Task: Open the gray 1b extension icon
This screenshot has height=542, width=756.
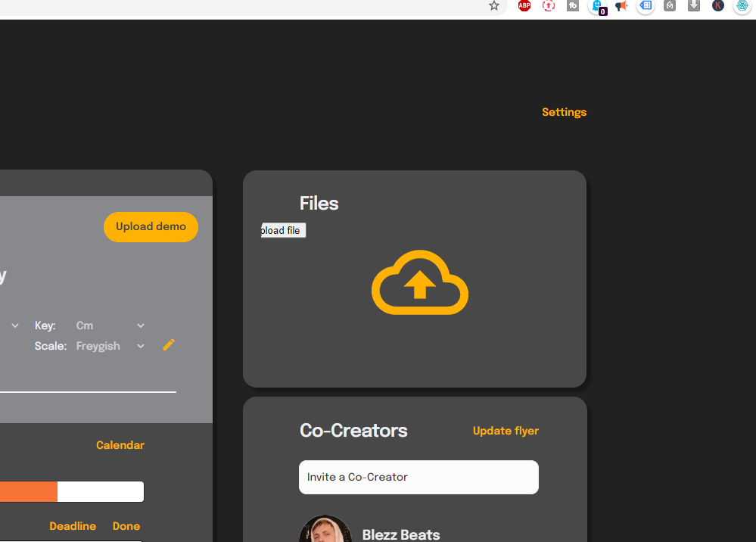Action: [573, 6]
